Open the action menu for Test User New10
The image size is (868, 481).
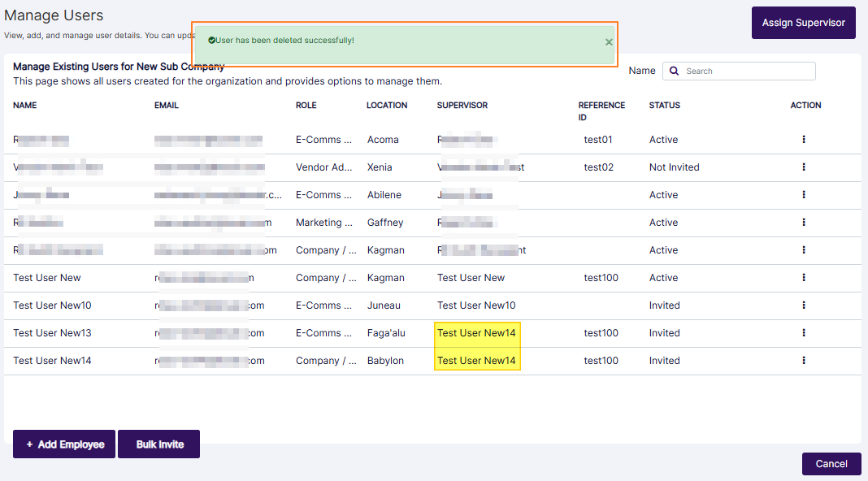tap(803, 305)
